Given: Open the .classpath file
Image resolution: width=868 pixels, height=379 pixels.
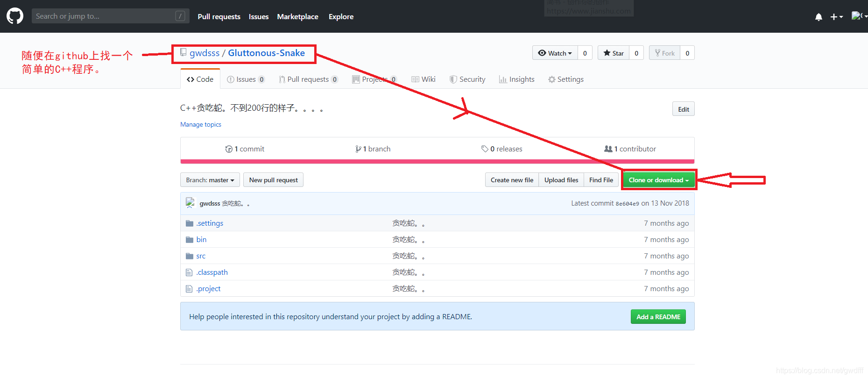Looking at the screenshot, I should (x=212, y=272).
